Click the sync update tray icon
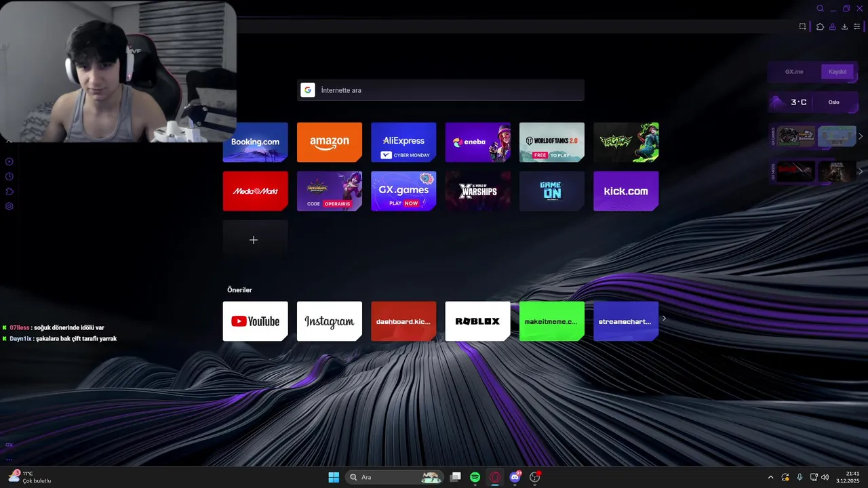868x488 pixels. click(x=785, y=477)
